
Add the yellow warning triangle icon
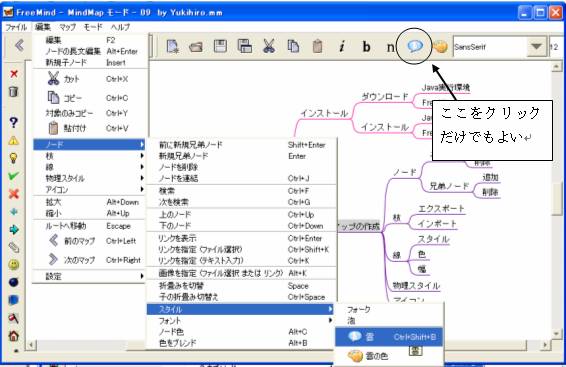pos(13,140)
